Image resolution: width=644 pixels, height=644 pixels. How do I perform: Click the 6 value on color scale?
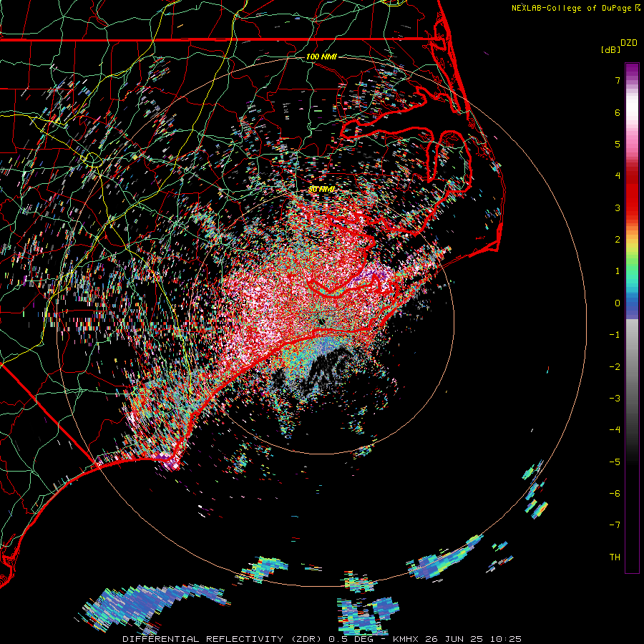[618, 112]
